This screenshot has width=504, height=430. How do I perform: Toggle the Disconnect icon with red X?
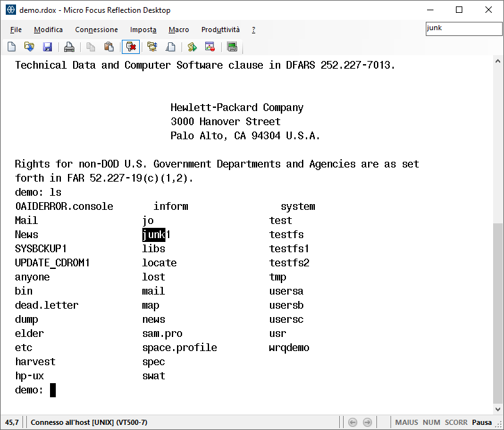point(131,47)
